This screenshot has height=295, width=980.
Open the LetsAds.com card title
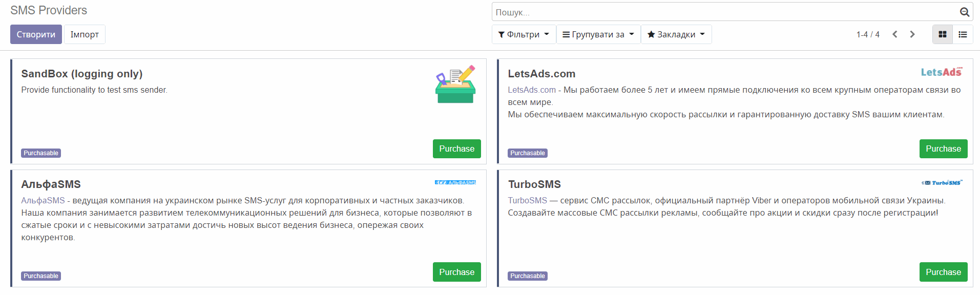point(541,74)
